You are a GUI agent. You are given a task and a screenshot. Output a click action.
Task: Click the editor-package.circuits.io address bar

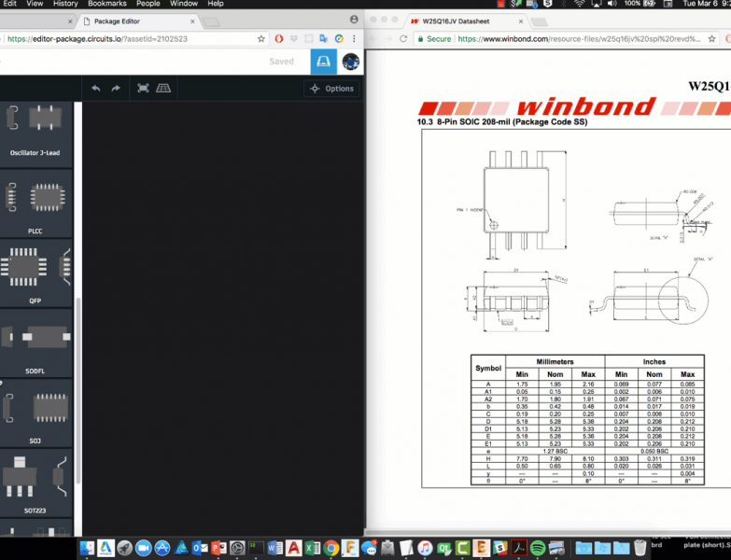click(131, 38)
